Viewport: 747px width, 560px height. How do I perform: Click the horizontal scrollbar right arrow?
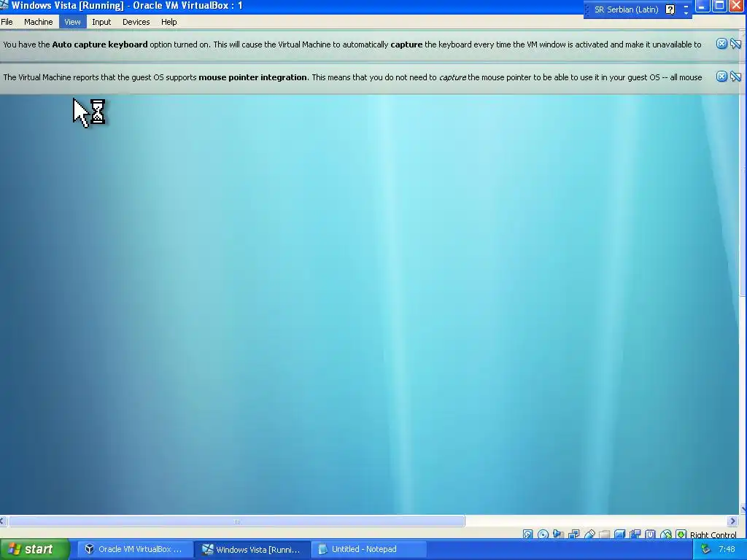(733, 521)
